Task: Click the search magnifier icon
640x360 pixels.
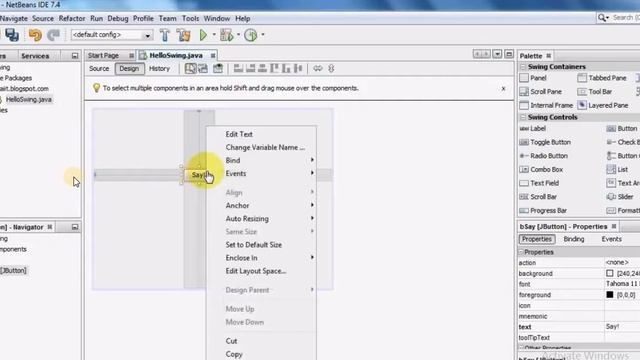Action: [602, 18]
